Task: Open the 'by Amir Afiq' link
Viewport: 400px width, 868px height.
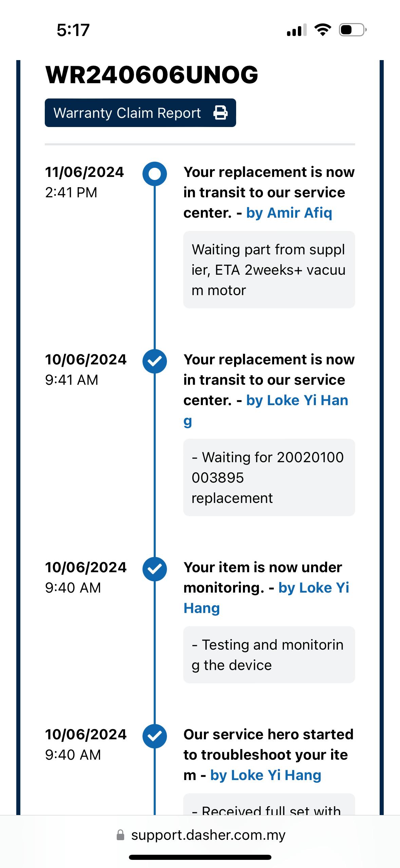Action: point(289,213)
